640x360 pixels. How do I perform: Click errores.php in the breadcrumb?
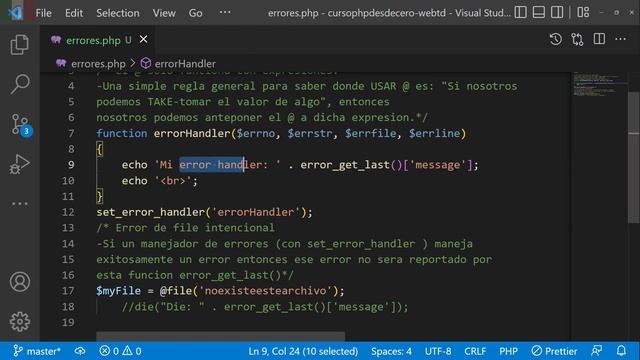(98, 64)
